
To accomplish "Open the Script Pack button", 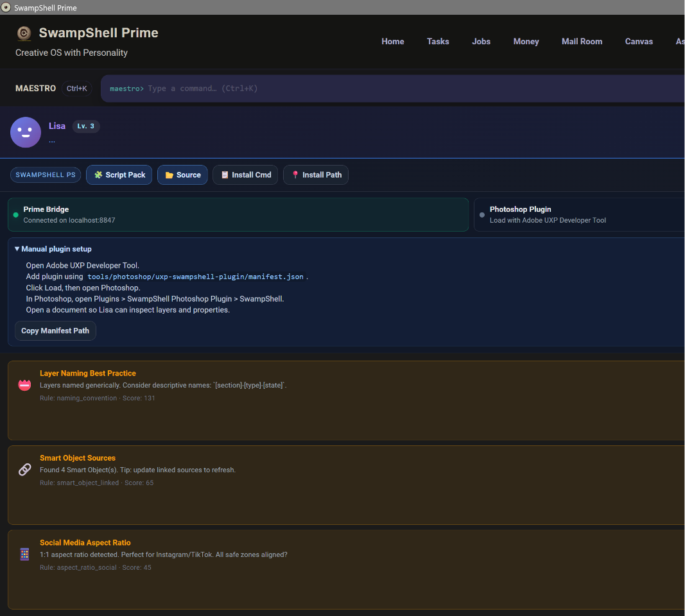I will (119, 175).
